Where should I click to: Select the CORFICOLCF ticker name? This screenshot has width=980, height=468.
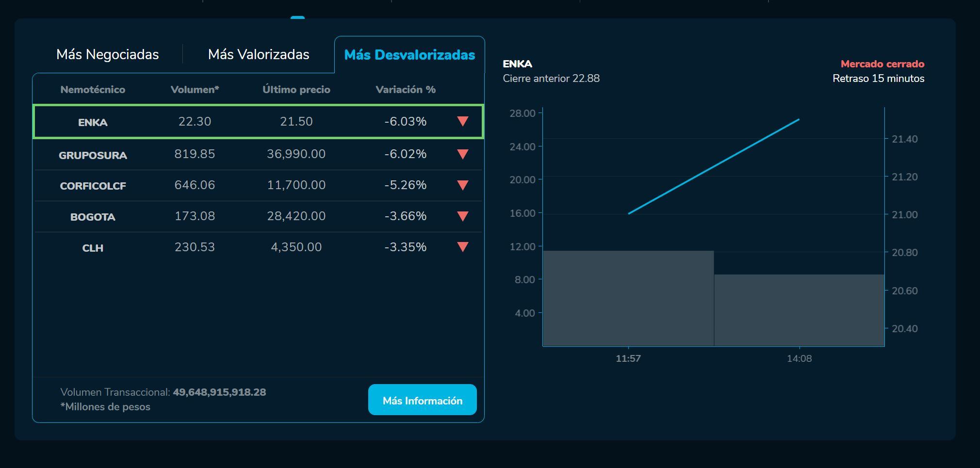pos(93,186)
